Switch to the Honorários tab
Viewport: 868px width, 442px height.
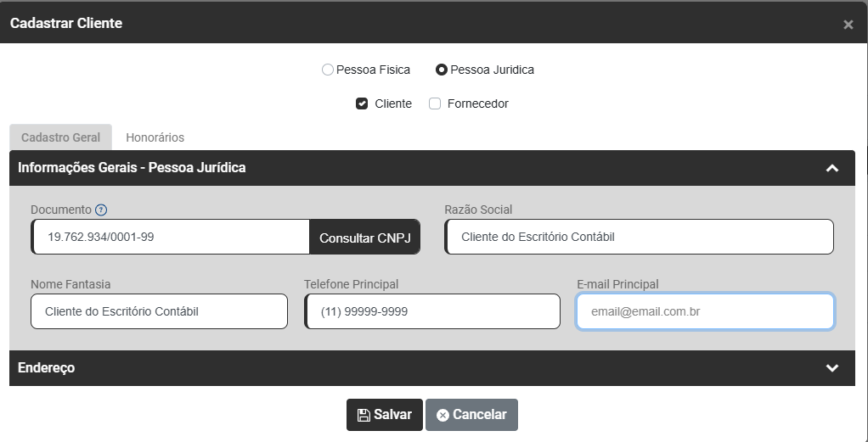(x=155, y=137)
